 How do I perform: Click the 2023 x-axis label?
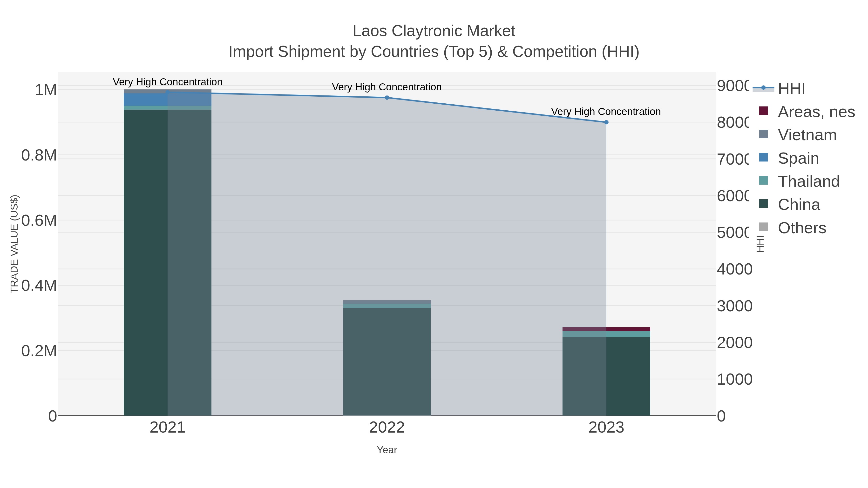pos(606,428)
